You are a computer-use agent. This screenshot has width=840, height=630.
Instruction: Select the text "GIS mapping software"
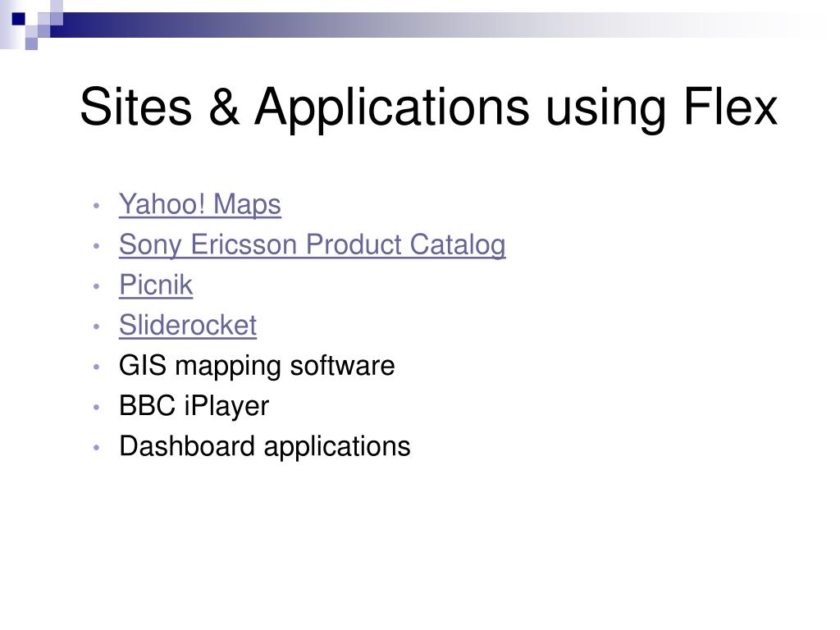pos(257,367)
